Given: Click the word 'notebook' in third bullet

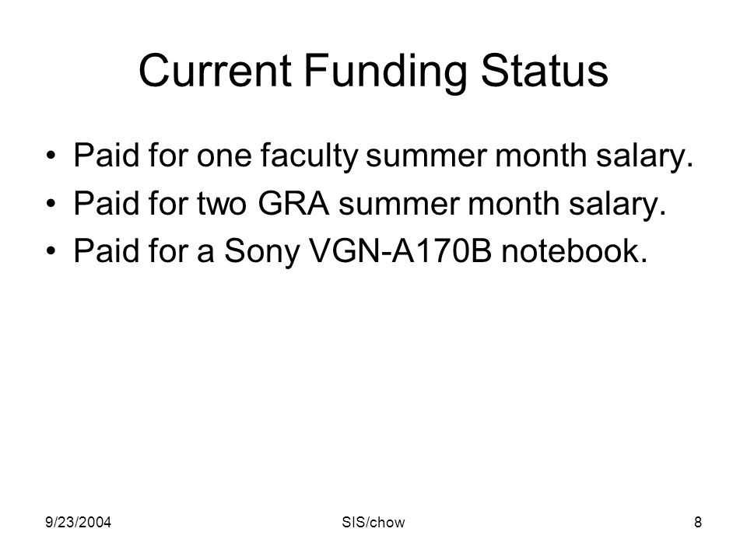Looking at the screenshot, I should (574, 250).
